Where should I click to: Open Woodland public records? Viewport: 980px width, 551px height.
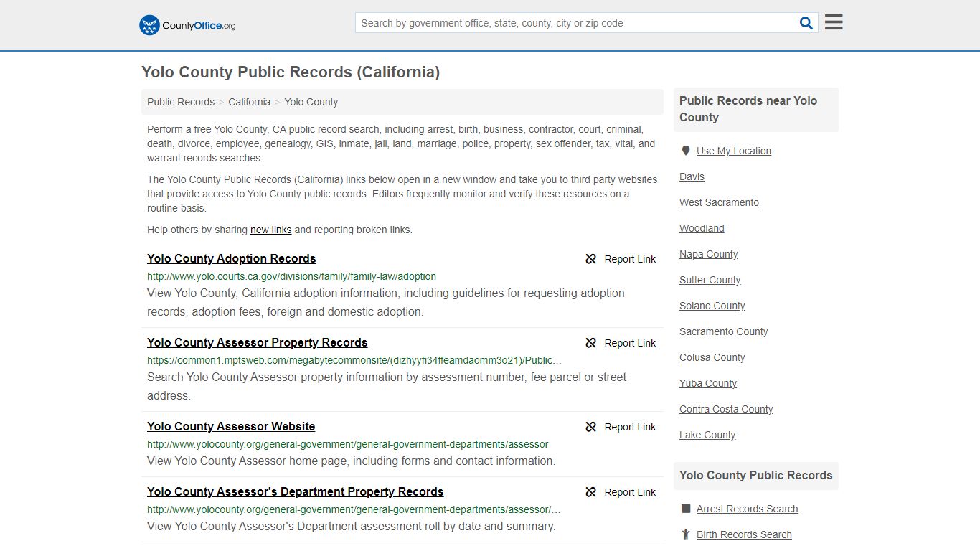point(702,228)
